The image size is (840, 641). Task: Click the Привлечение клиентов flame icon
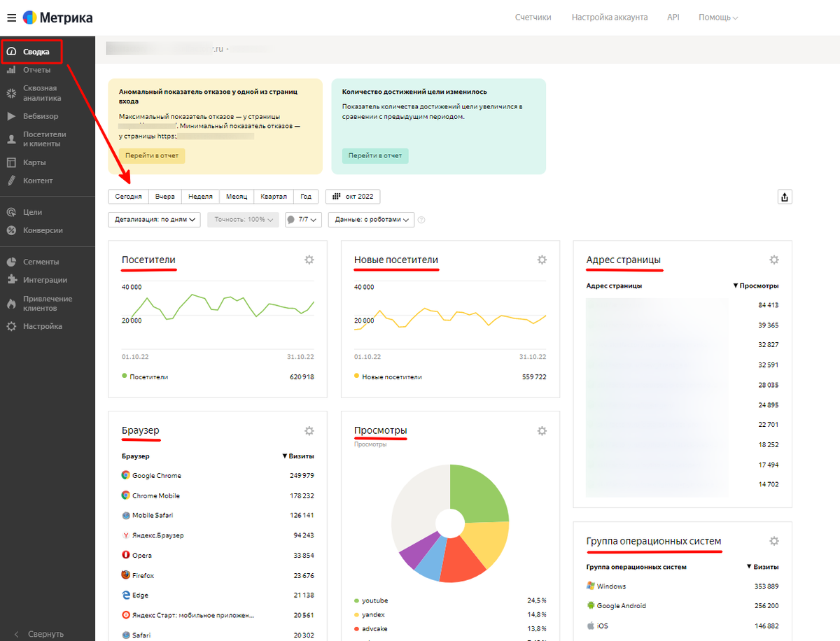pyautogui.click(x=12, y=304)
